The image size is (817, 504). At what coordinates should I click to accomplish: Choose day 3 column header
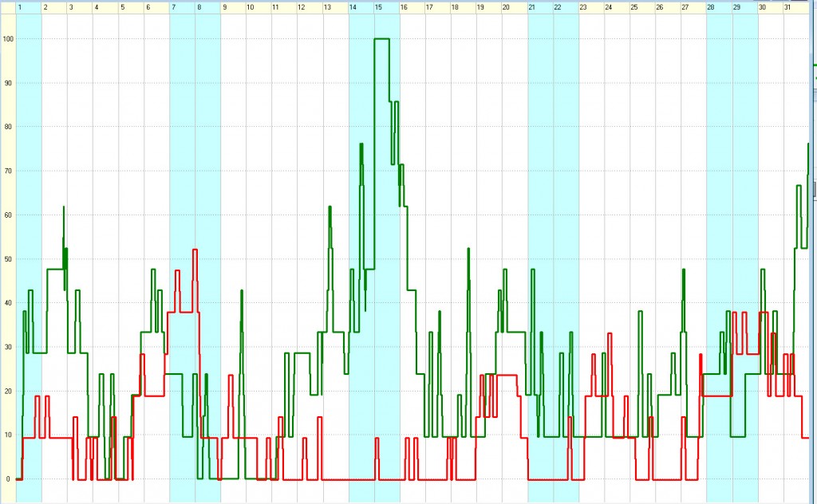point(81,7)
